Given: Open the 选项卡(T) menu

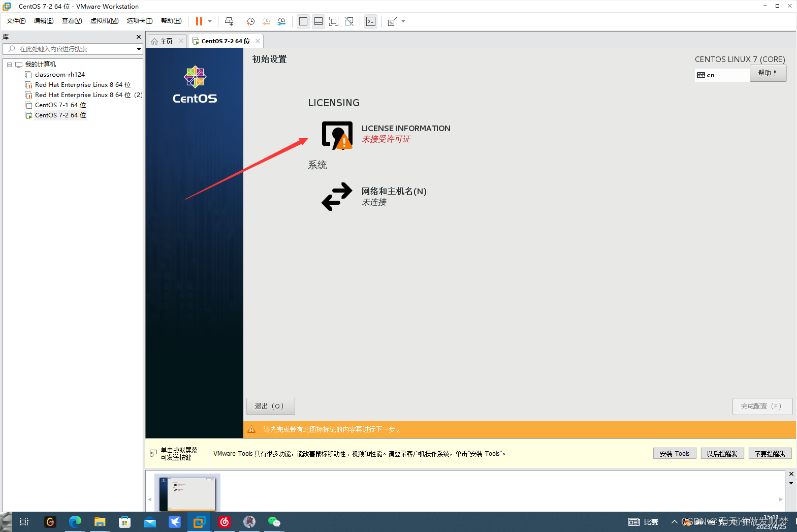Looking at the screenshot, I should tap(140, 21).
